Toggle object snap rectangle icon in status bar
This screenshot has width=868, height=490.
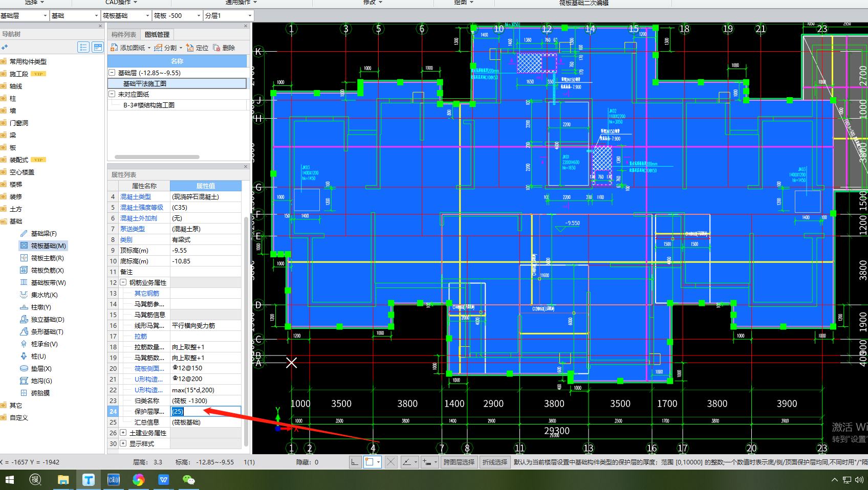click(x=370, y=462)
